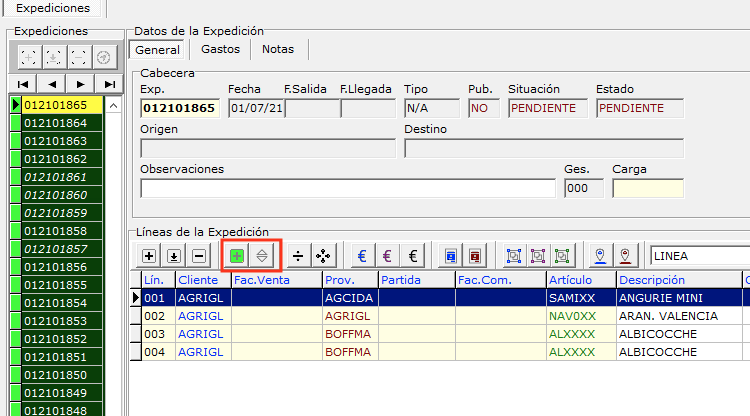The width and height of the screenshot is (750, 416).
Task: Switch to the Gastos tab
Action: [220, 48]
